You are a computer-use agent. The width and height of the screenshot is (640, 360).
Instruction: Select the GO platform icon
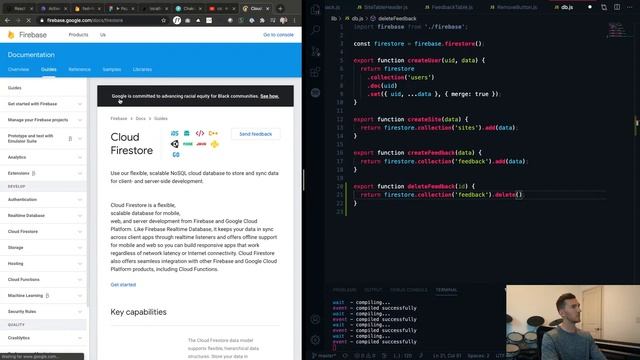click(176, 155)
